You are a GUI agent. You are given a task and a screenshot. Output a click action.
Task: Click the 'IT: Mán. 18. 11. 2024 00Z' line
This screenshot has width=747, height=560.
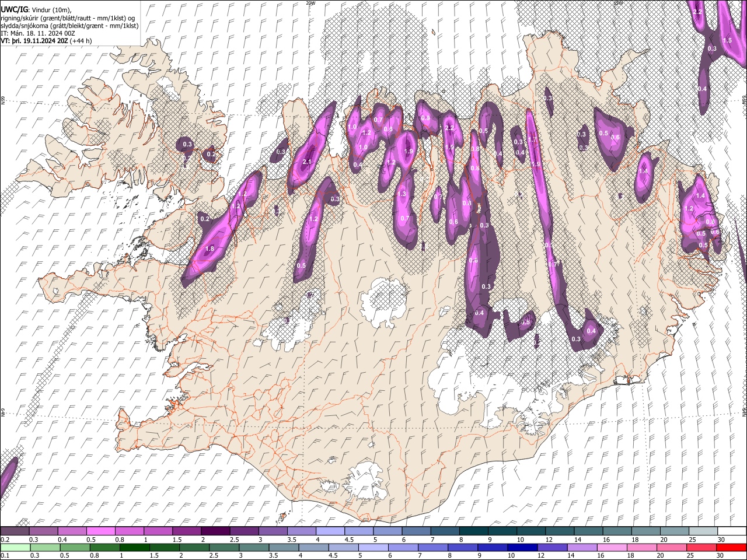tap(38, 33)
